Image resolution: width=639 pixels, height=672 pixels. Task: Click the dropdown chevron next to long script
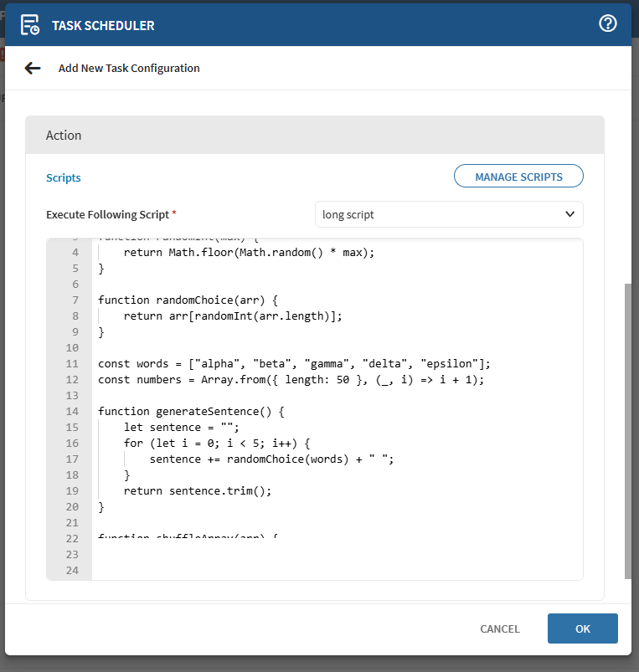(x=569, y=214)
